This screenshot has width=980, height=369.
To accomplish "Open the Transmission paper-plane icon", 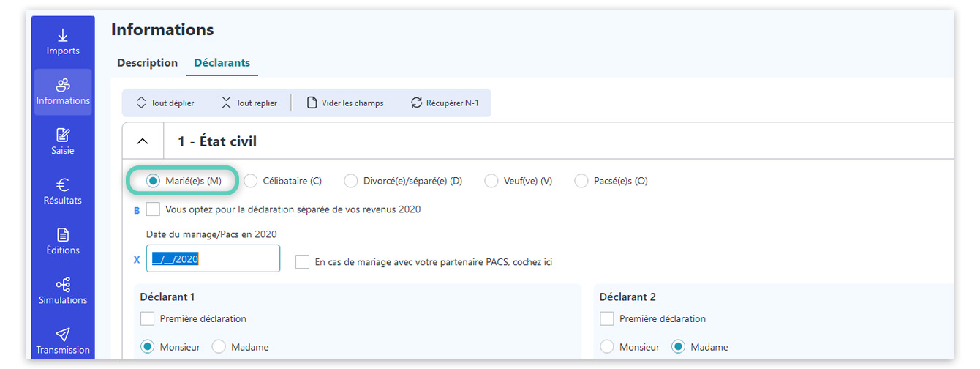I will coord(63,335).
